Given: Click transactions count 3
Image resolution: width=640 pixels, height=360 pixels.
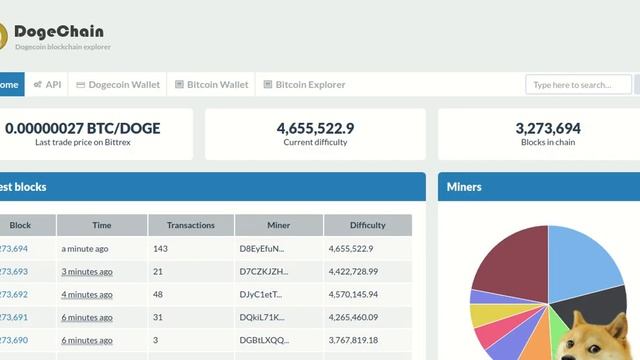Looking at the screenshot, I should tap(156, 340).
